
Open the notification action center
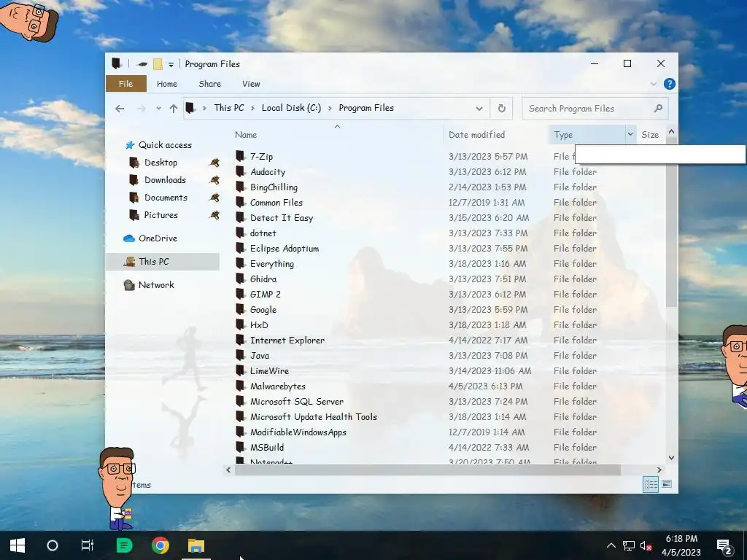pyautogui.click(x=724, y=546)
